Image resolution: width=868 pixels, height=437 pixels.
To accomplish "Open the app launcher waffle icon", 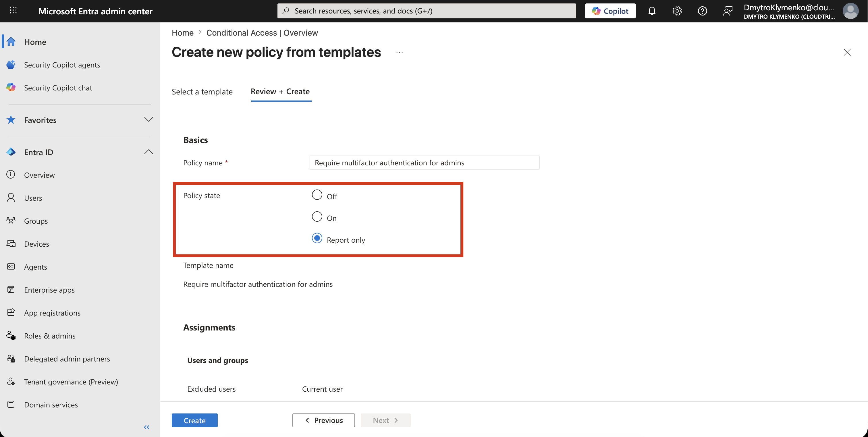I will pyautogui.click(x=13, y=10).
